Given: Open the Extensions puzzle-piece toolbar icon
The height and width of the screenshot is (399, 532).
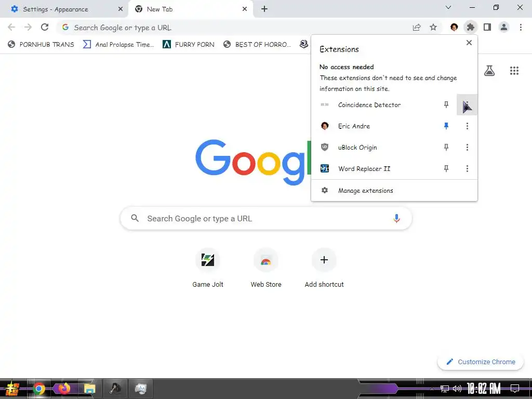Looking at the screenshot, I should click(470, 27).
